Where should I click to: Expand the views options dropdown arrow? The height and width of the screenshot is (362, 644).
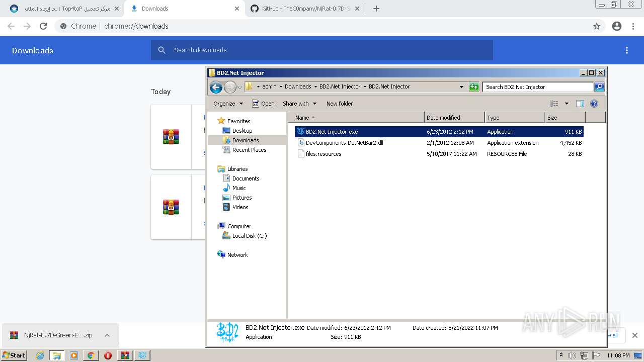[567, 104]
